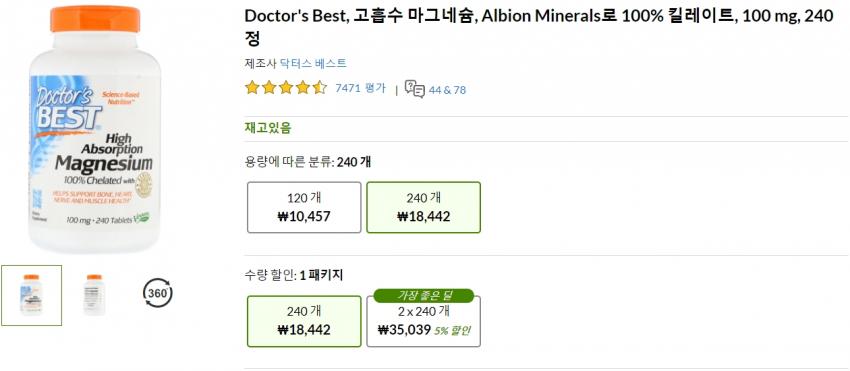Viewport: 850px width, 371px height.
Task: Click the Q&A speech bubble icon
Action: click(415, 89)
